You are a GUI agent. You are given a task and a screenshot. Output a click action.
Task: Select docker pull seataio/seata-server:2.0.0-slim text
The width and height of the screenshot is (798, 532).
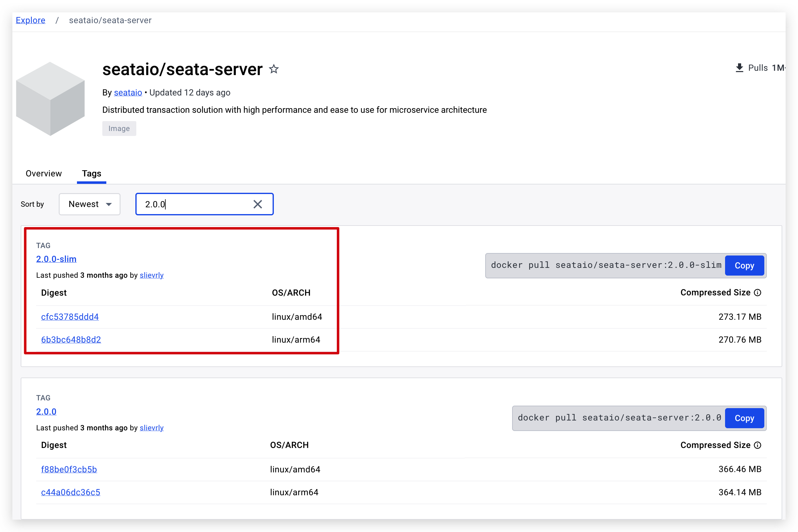pos(606,265)
